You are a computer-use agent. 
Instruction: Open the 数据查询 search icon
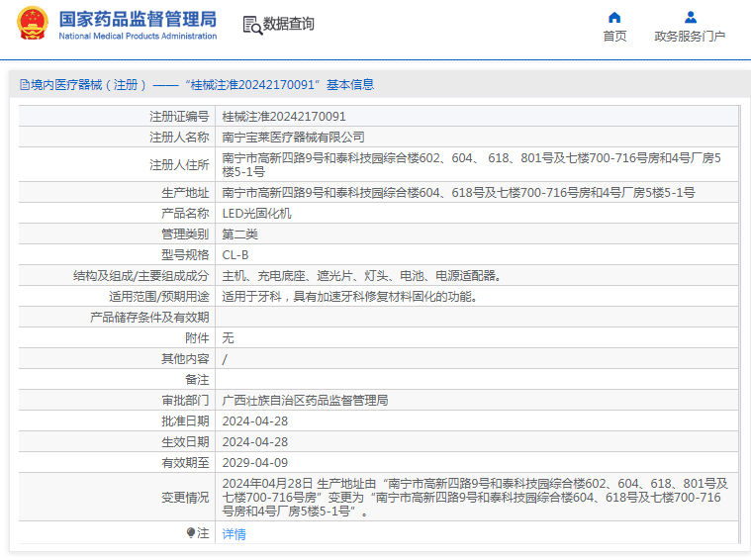[x=252, y=25]
